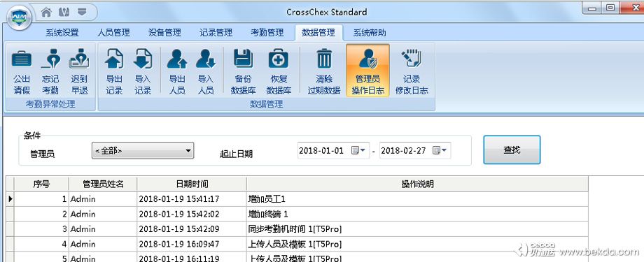This screenshot has height=262, width=644.
Task: Open the 公出请假 leave request tool
Action: click(x=22, y=72)
